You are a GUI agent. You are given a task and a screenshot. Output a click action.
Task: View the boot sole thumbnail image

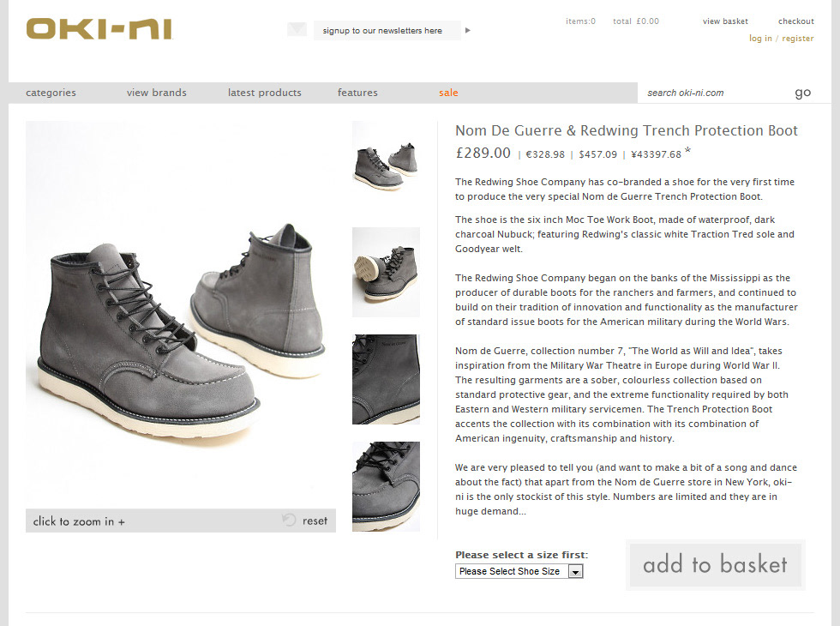[x=386, y=273]
